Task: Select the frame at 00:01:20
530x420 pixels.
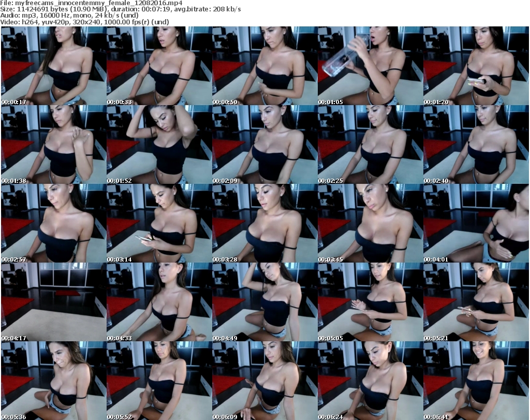Action: pyautogui.click(x=476, y=66)
